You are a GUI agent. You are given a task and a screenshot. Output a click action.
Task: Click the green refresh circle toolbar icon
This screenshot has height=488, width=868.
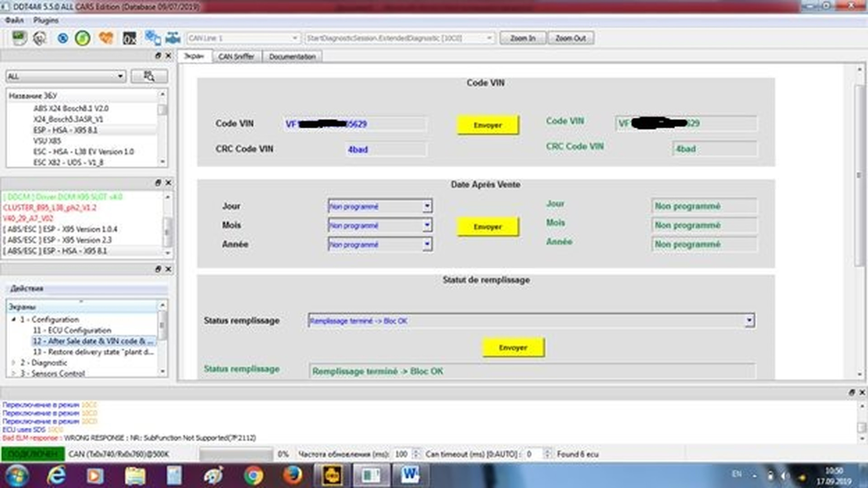tap(82, 38)
